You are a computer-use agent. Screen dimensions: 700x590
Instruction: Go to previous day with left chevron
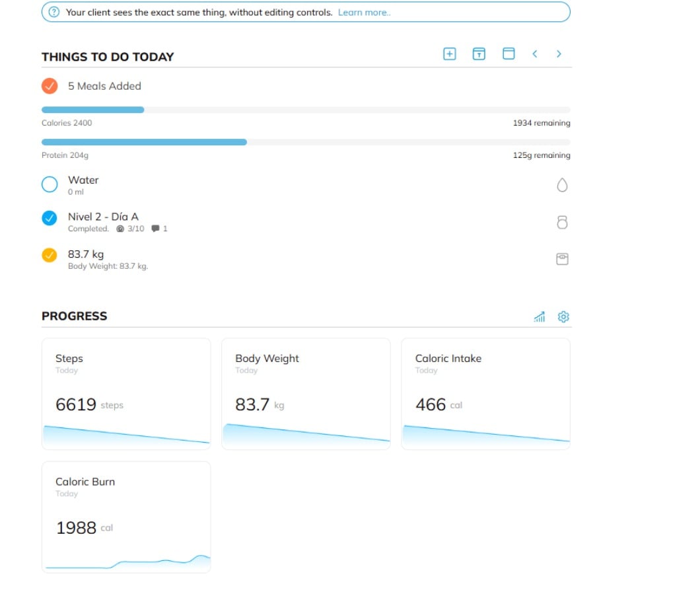click(535, 54)
